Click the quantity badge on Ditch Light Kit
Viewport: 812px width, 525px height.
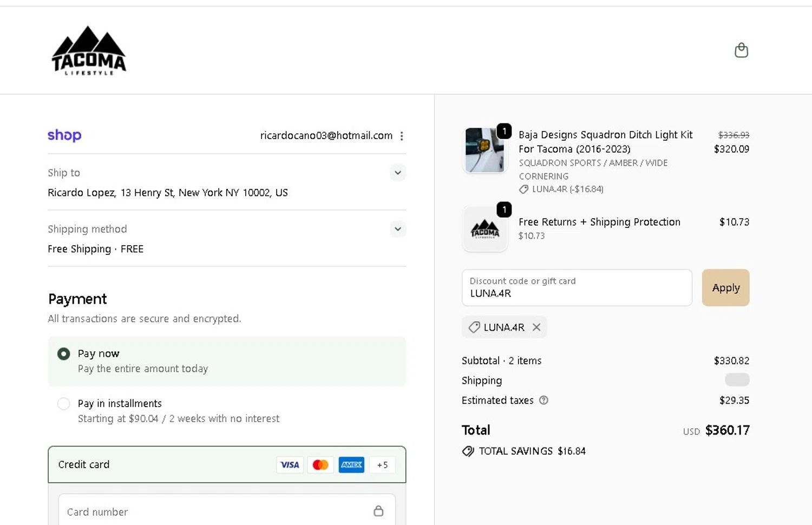pyautogui.click(x=504, y=131)
